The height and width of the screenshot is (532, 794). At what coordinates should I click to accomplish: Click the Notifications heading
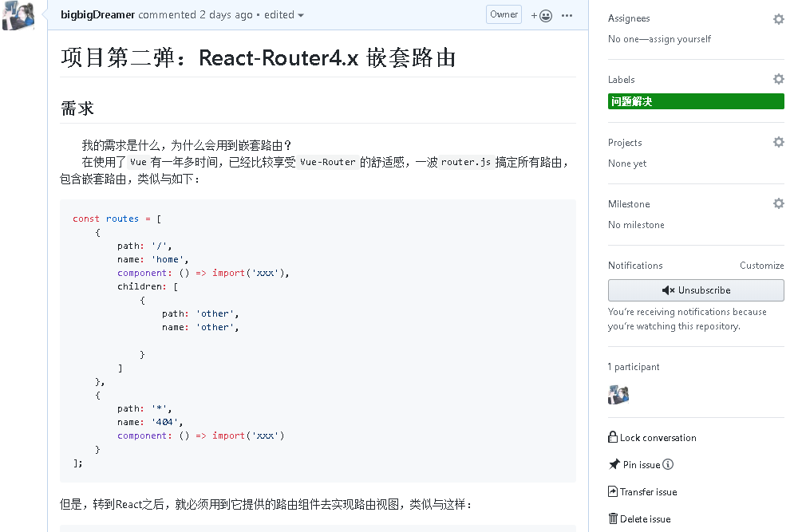click(635, 266)
